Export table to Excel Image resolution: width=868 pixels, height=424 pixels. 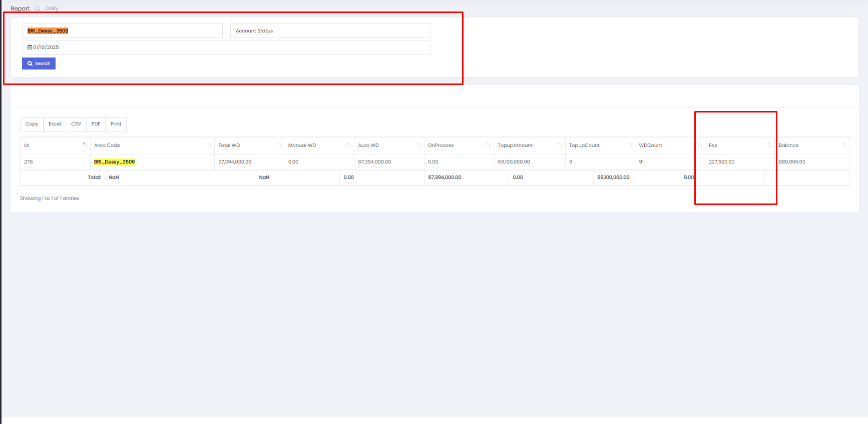coord(55,124)
